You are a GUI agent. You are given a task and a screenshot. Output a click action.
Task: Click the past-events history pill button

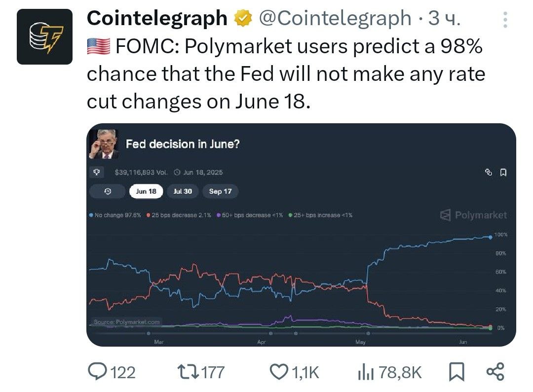108,191
